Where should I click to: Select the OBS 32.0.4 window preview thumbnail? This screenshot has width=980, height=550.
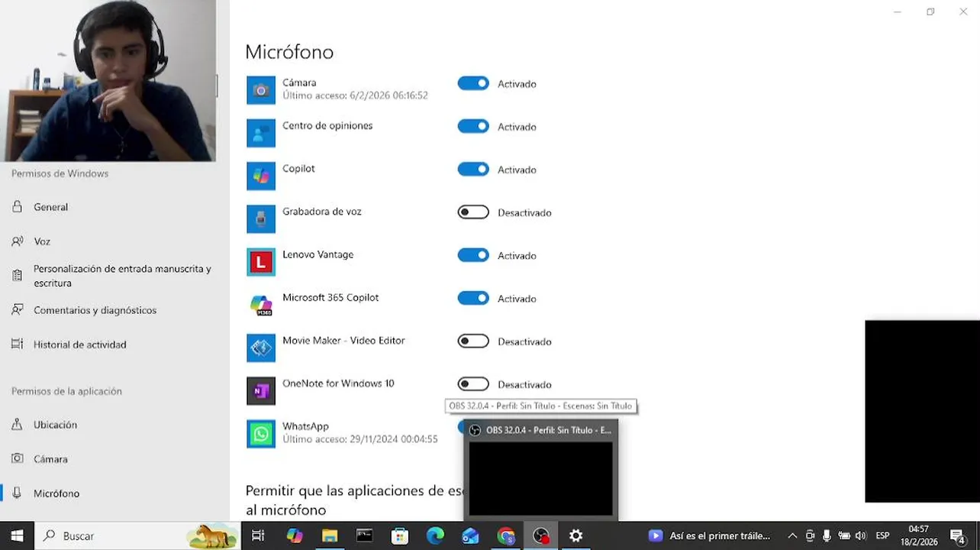click(x=540, y=479)
